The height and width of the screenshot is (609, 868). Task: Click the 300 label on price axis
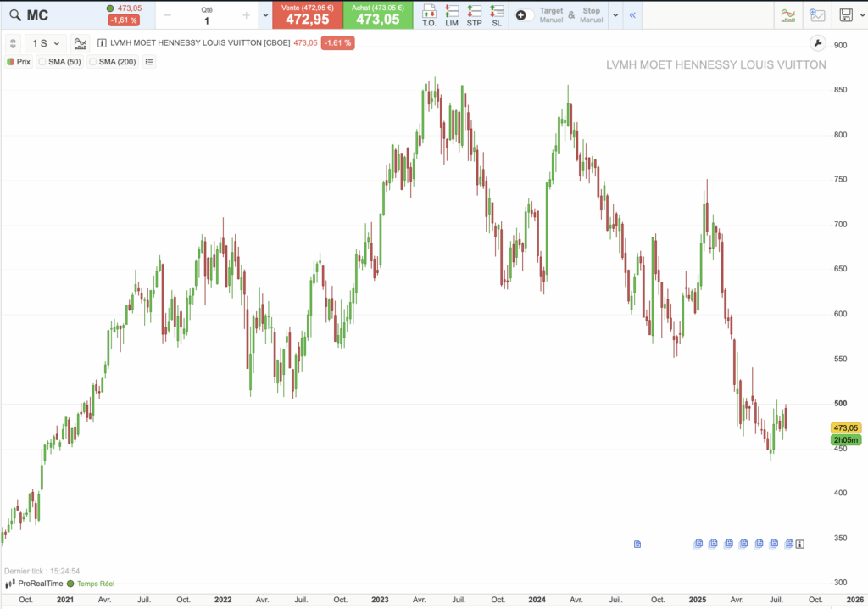[840, 583]
